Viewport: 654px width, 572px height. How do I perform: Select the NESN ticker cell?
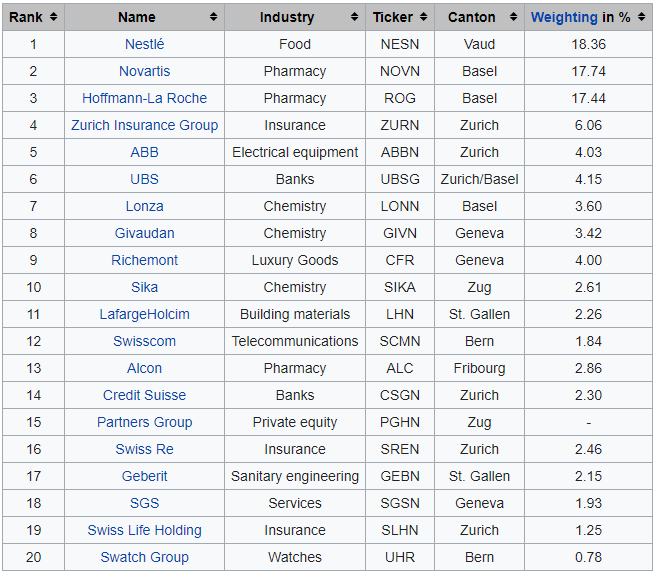coord(400,44)
